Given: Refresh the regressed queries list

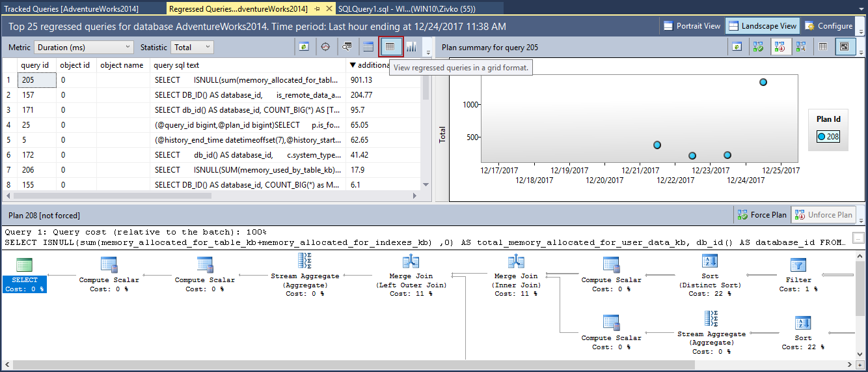Looking at the screenshot, I should pyautogui.click(x=304, y=47).
